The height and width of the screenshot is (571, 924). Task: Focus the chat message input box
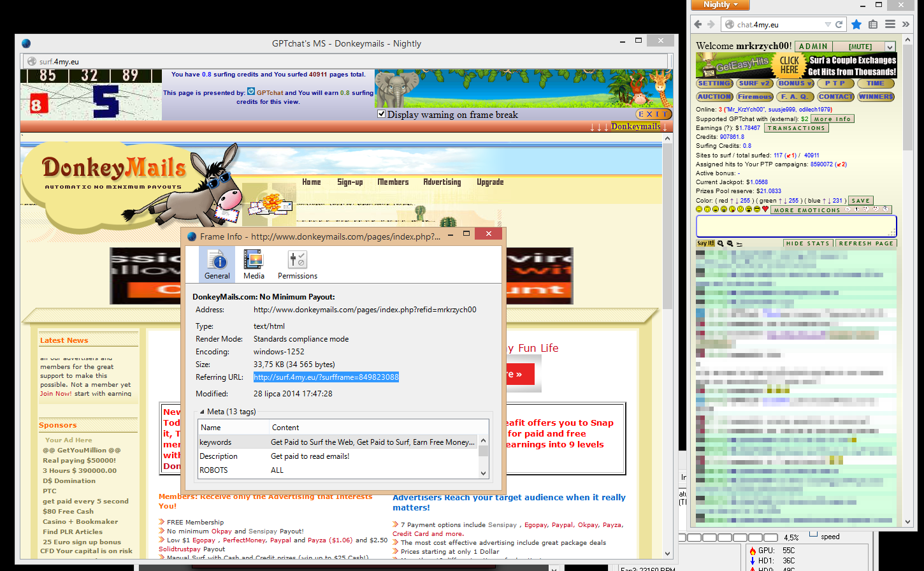[796, 226]
